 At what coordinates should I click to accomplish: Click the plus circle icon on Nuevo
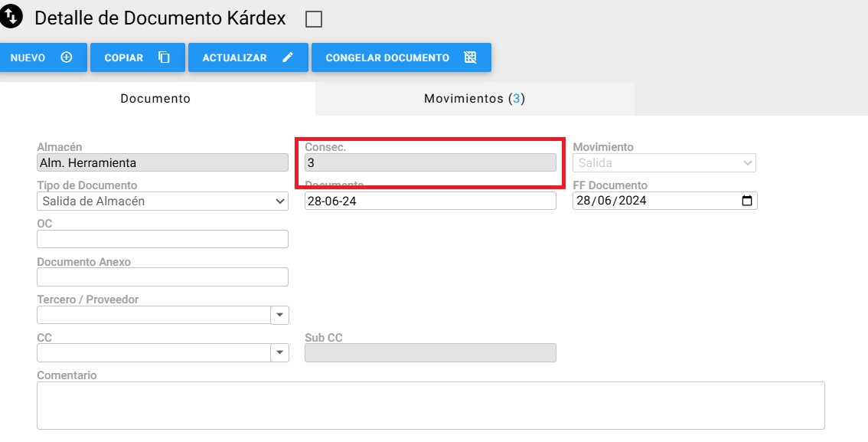click(x=67, y=57)
